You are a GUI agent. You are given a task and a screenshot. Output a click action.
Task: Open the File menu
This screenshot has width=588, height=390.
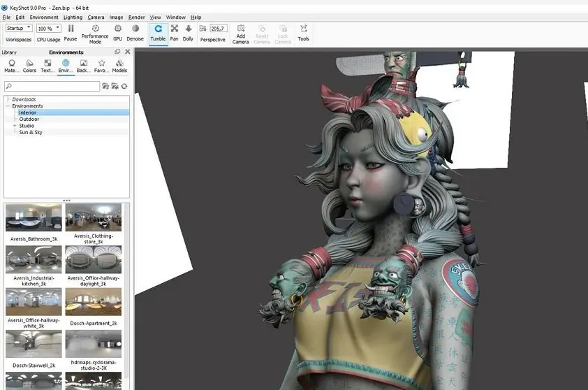click(6, 17)
